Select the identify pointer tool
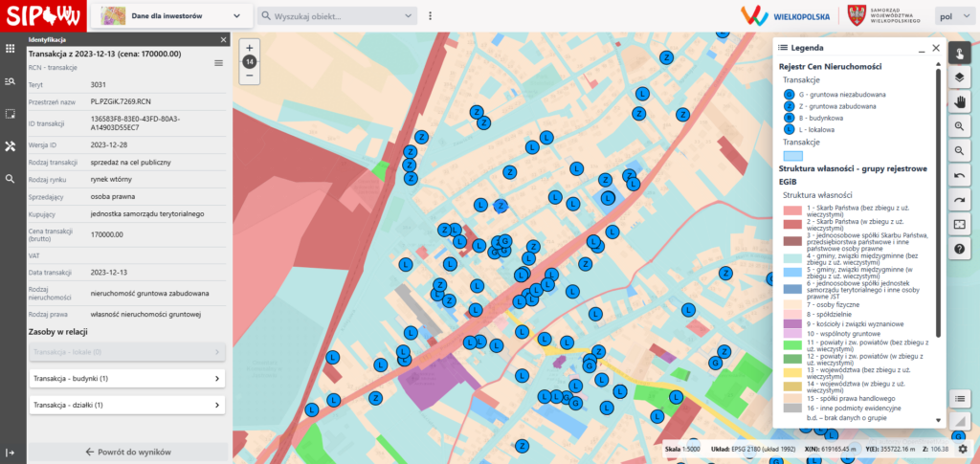 click(x=959, y=53)
